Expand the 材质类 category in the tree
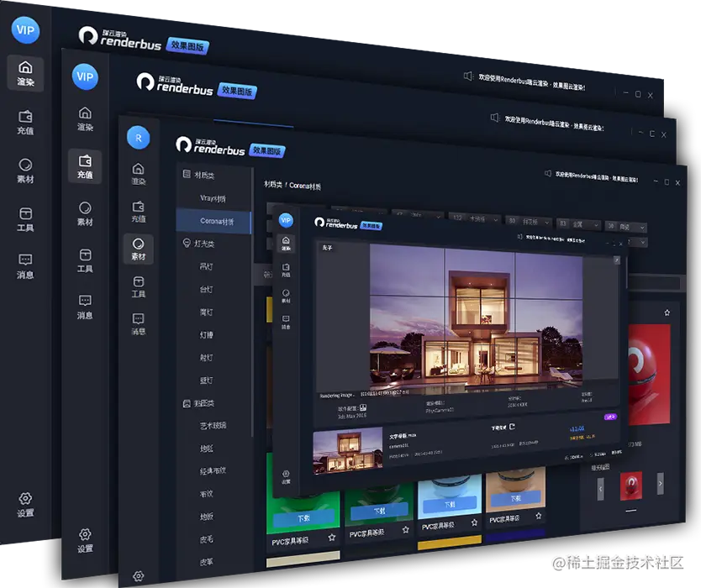The height and width of the screenshot is (588, 701). coord(198,175)
